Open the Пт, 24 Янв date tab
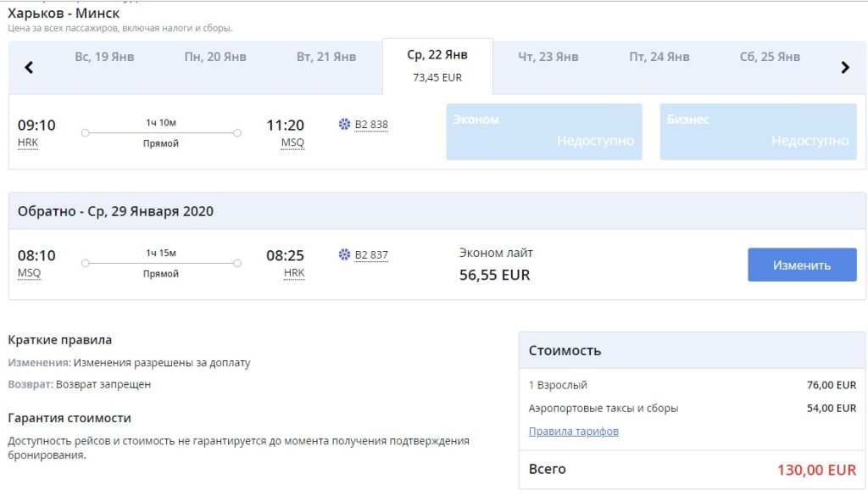The image size is (868, 496). 659,57
